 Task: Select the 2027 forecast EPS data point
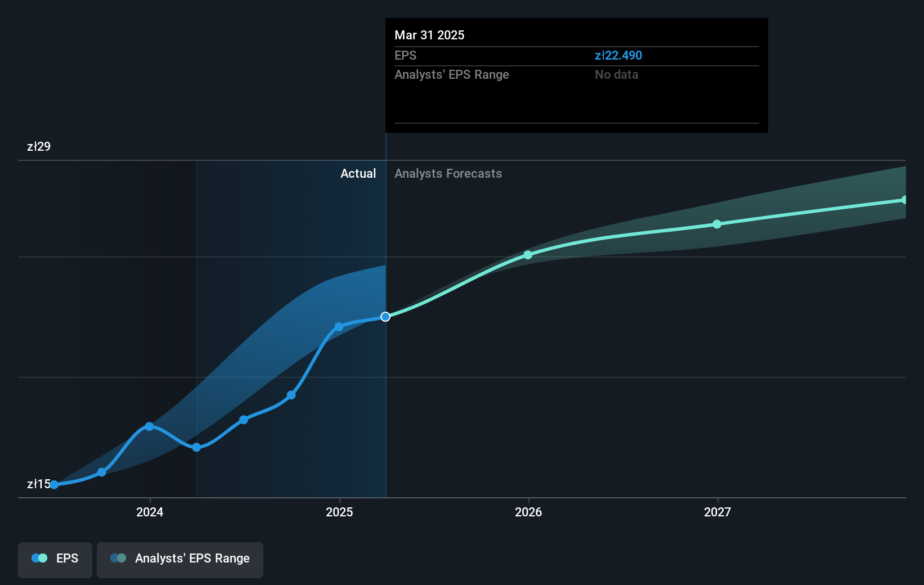pyautogui.click(x=717, y=224)
